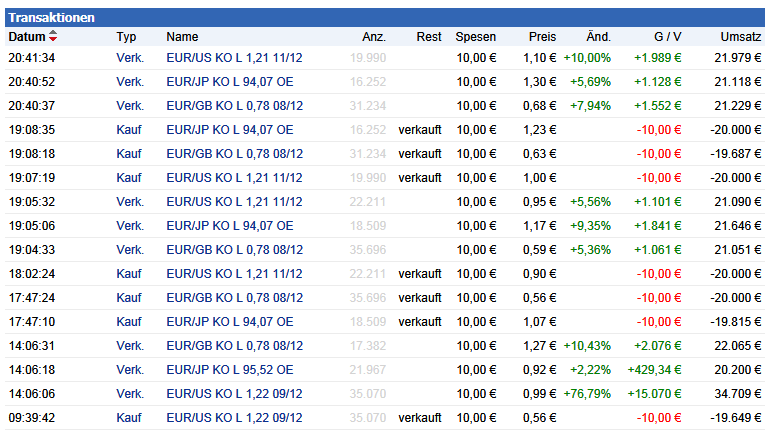Screen dimensions: 772x431
Task: Select the quantity 21.967
Action: pos(368,370)
